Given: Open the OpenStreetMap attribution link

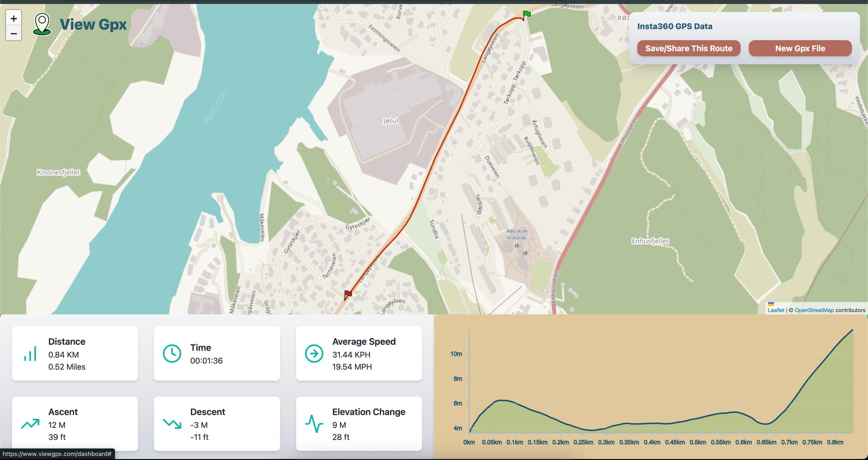Looking at the screenshot, I should [x=814, y=310].
